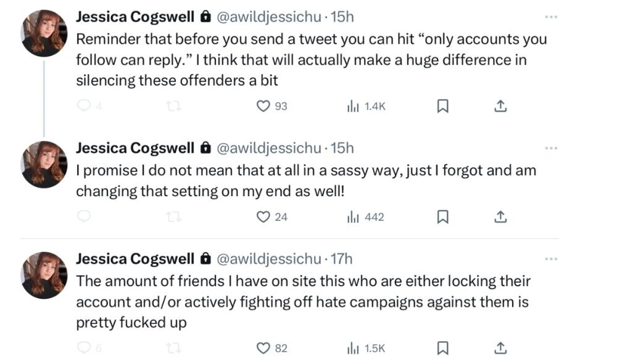Like the 'I promise' tweet
The width and height of the screenshot is (617, 364).
click(264, 217)
